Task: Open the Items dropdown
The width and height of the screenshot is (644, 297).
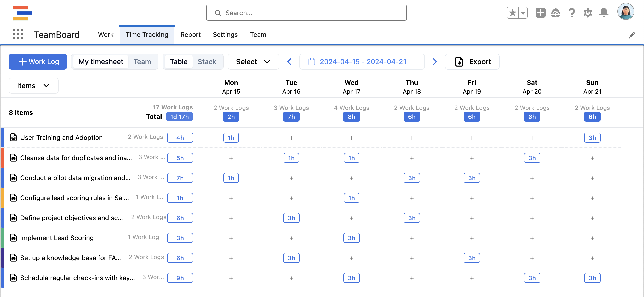Action: tap(33, 86)
